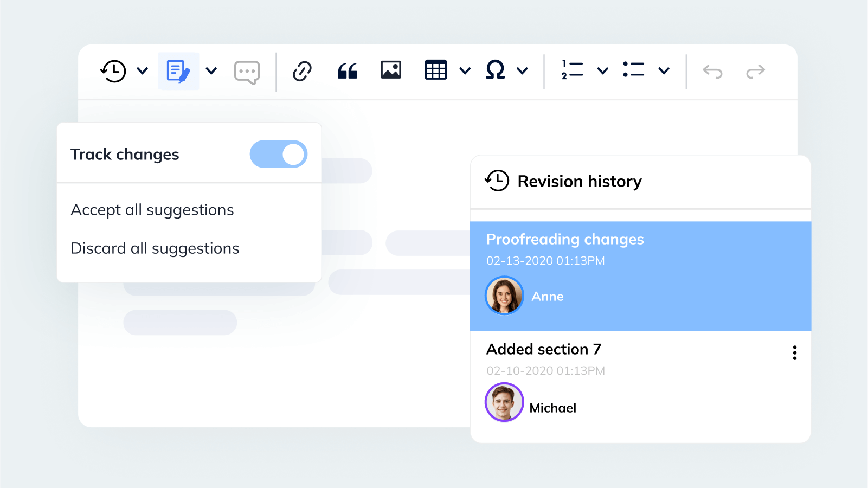Open revision history from toolbar clock icon
Screen dimensions: 868x488
(x=113, y=71)
